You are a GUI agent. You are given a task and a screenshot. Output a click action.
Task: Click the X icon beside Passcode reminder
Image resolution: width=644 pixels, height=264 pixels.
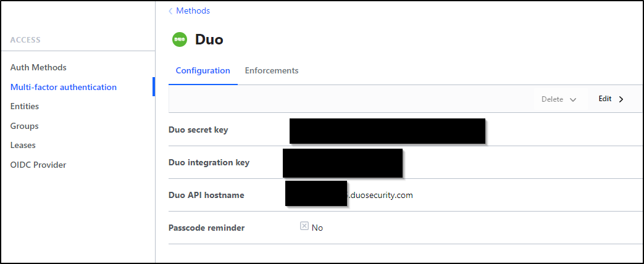[x=304, y=226]
